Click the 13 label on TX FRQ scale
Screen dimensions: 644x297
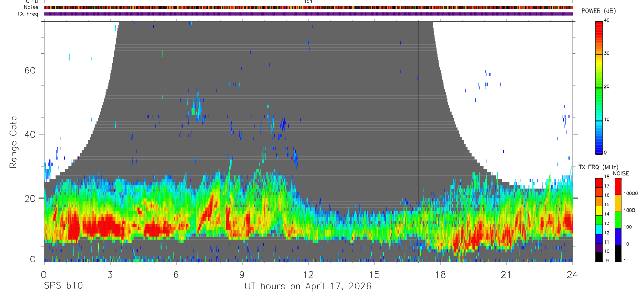[x=607, y=223]
